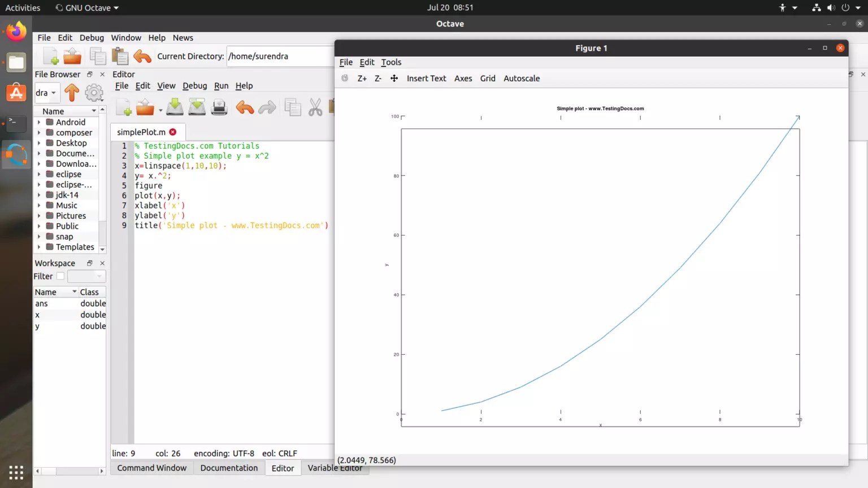The image size is (868, 488).
Task: Enable Autoscale for the figure axes
Action: coord(521,78)
